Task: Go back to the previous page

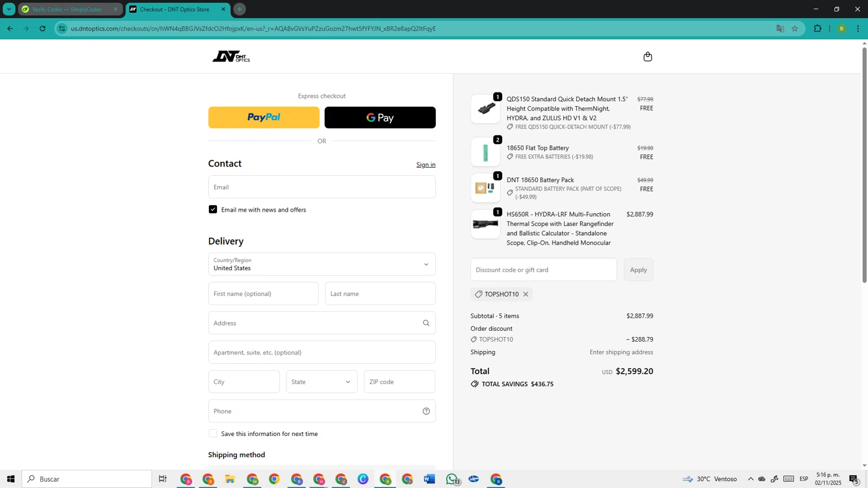Action: click(x=10, y=28)
